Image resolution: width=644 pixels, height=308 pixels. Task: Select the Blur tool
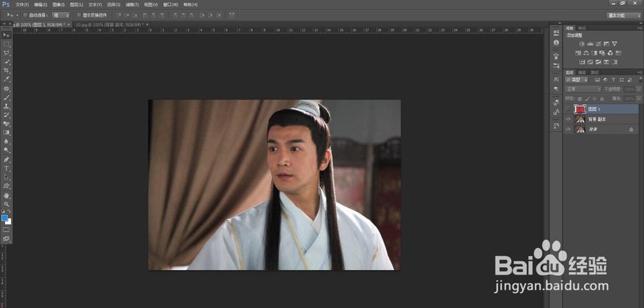click(x=6, y=141)
